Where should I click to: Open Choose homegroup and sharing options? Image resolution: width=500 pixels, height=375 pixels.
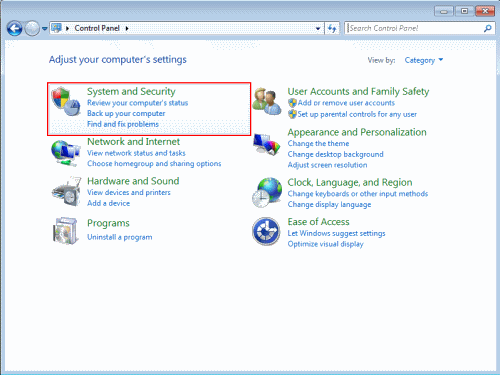coord(154,164)
